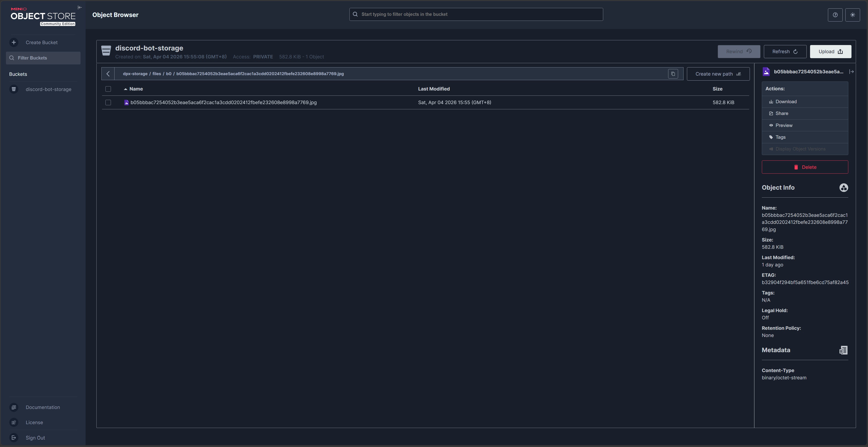Click the Upload button

pyautogui.click(x=830, y=52)
